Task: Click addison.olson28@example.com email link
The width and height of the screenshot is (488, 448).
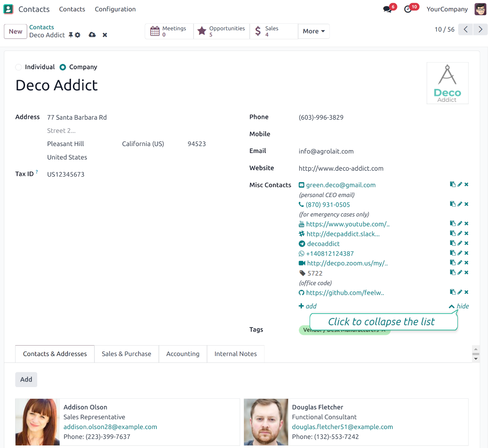Action: [110, 427]
